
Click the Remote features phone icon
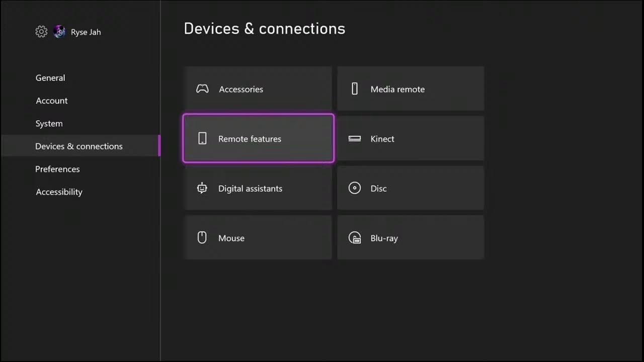click(x=202, y=139)
